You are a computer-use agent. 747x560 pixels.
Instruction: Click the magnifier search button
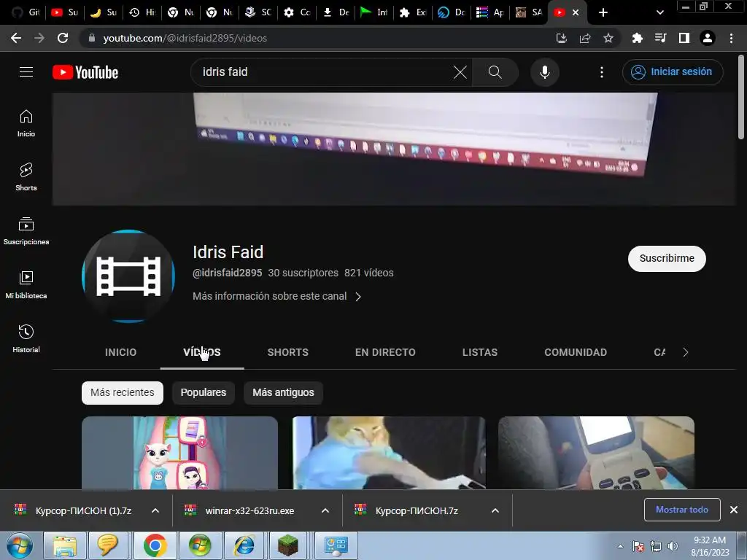495,72
